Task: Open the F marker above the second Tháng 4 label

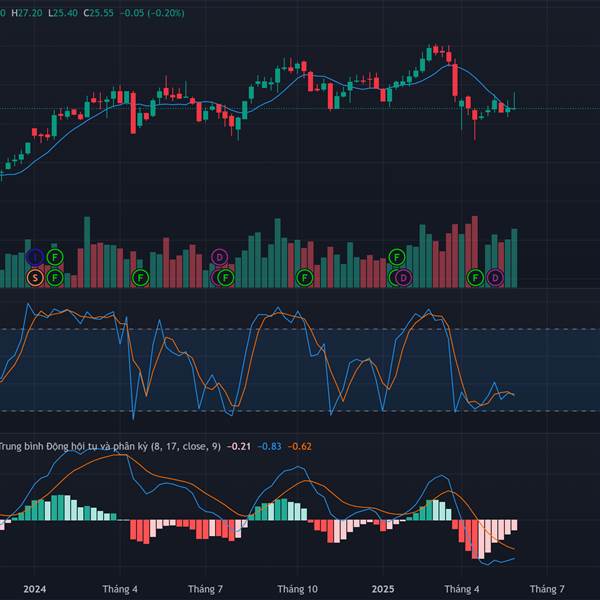Action: (x=476, y=278)
